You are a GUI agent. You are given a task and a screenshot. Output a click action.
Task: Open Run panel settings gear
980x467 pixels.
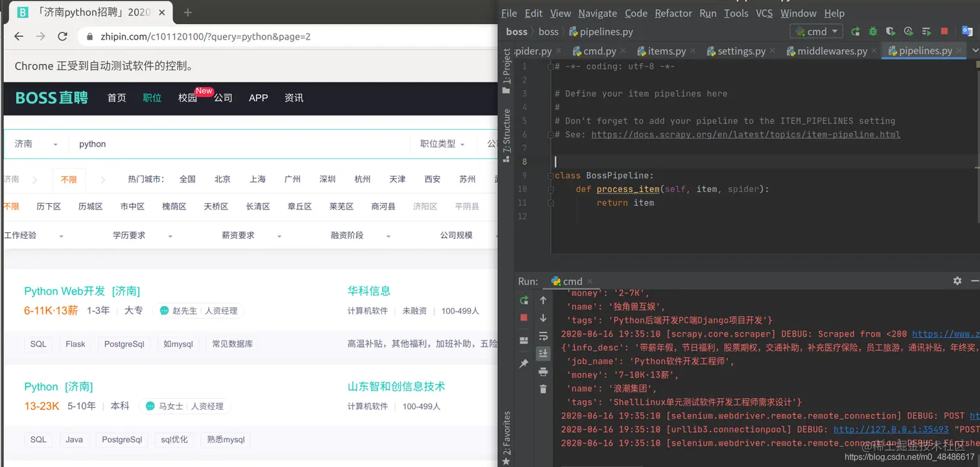(x=957, y=281)
